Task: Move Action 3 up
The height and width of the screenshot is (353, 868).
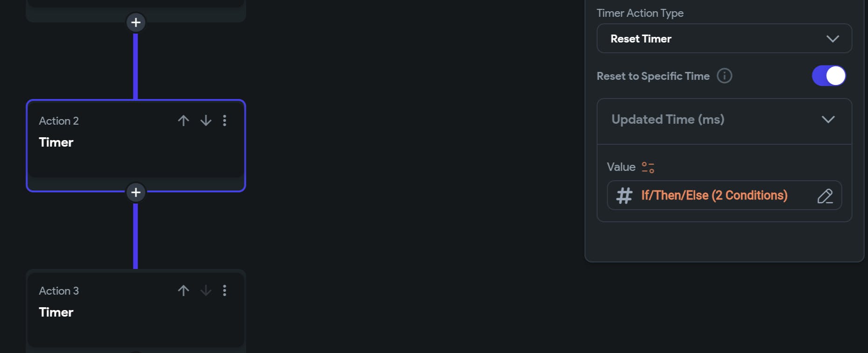Action: 183,291
